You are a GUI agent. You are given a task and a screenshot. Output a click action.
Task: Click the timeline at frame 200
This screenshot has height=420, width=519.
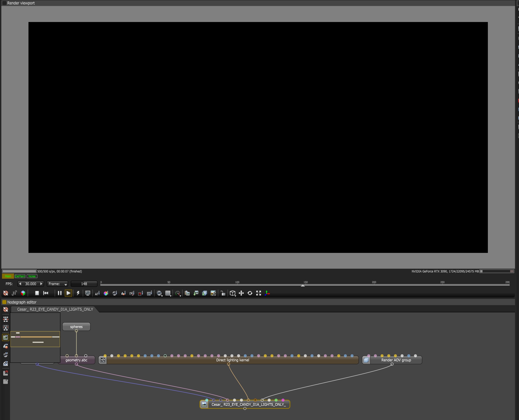(x=374, y=285)
